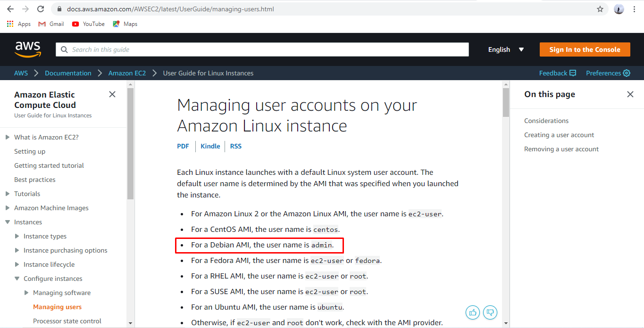Open the RSS feed link
644x328 pixels.
236,146
